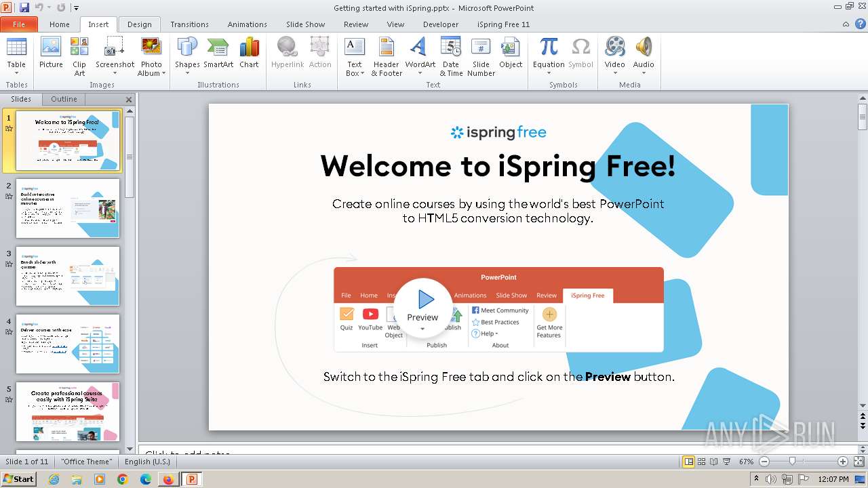868x488 pixels.
Task: Switch to Reading View
Action: pos(714,462)
